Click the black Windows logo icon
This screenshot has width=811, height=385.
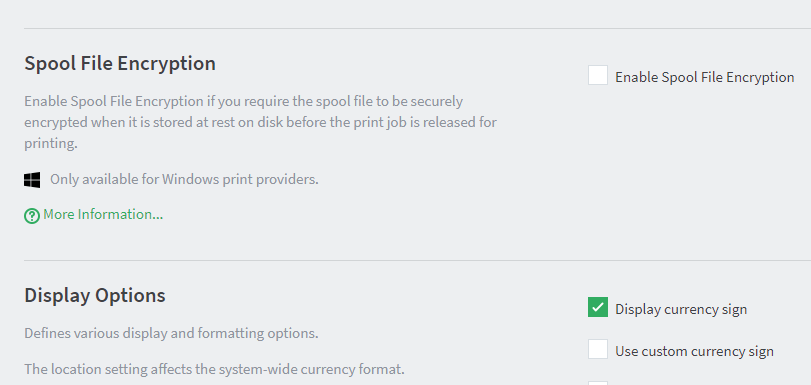[32, 180]
